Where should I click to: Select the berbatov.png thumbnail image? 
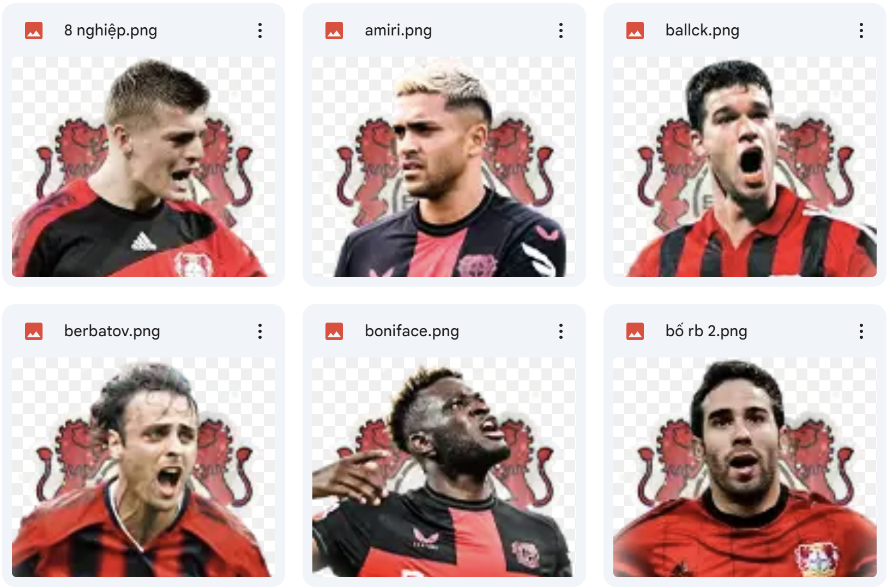143,468
